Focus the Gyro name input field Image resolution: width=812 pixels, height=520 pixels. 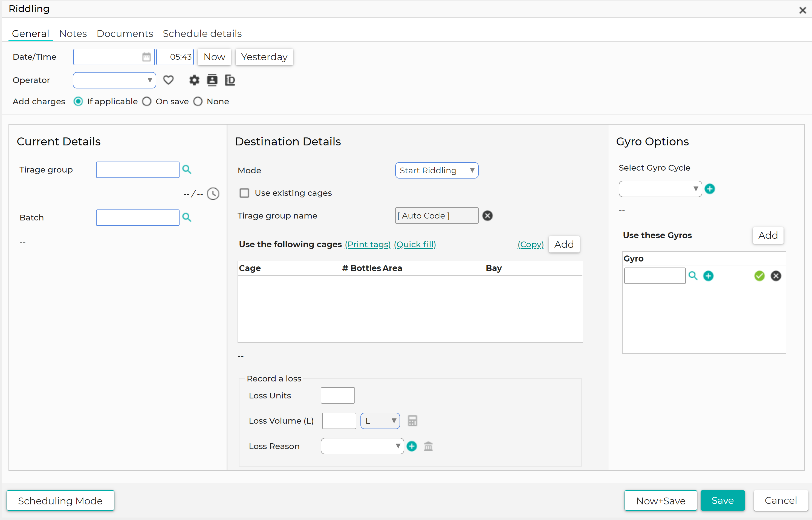click(655, 276)
